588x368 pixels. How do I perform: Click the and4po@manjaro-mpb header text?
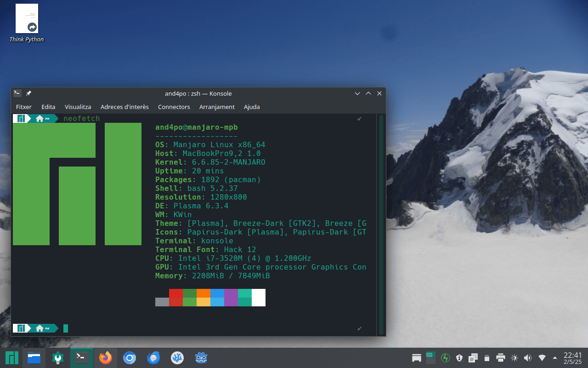click(197, 127)
